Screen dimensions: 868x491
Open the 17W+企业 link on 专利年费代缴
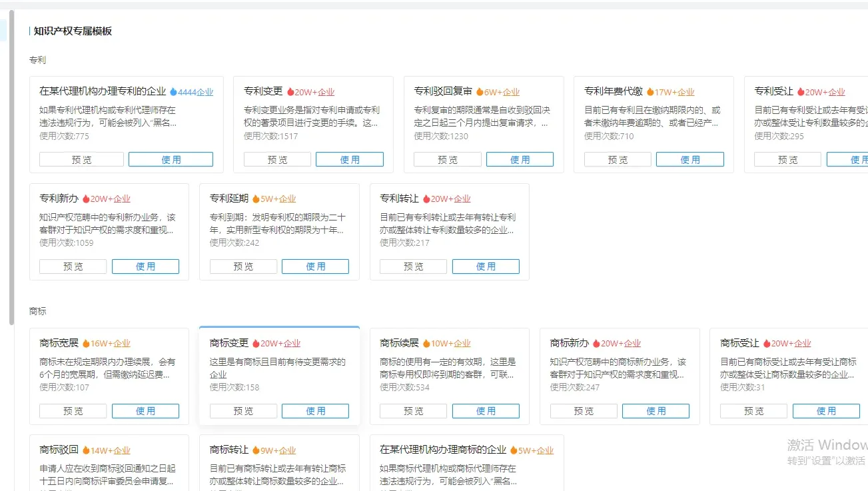click(x=675, y=92)
